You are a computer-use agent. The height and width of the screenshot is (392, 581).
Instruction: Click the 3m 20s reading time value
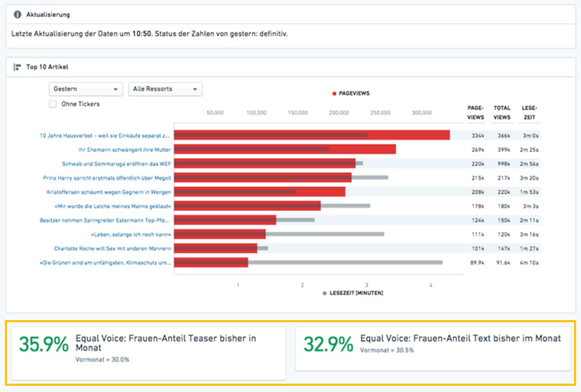click(529, 178)
